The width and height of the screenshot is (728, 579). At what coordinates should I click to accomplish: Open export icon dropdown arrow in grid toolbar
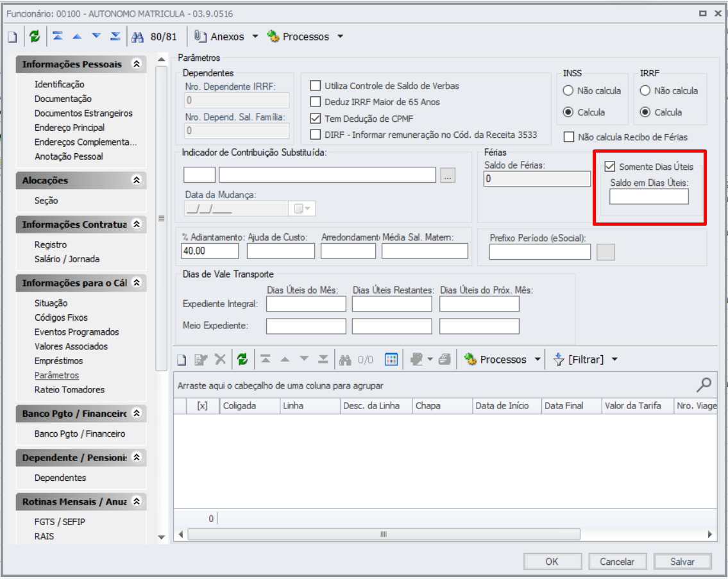pos(430,359)
